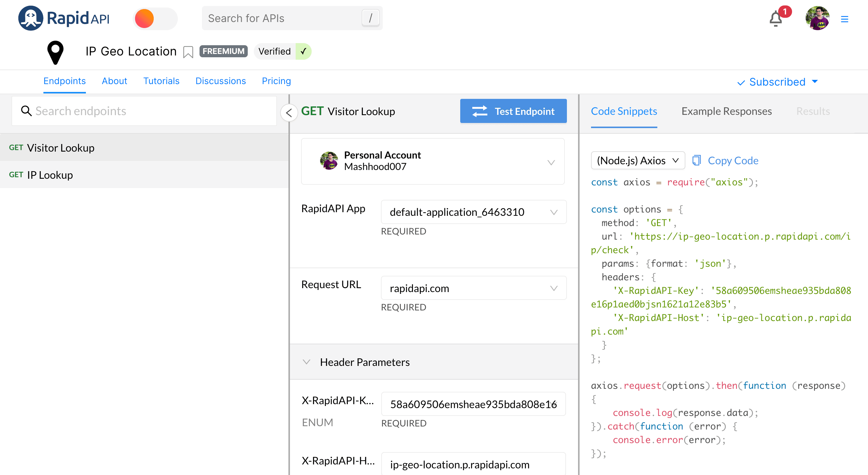Click the Search endpoints field

tap(144, 111)
